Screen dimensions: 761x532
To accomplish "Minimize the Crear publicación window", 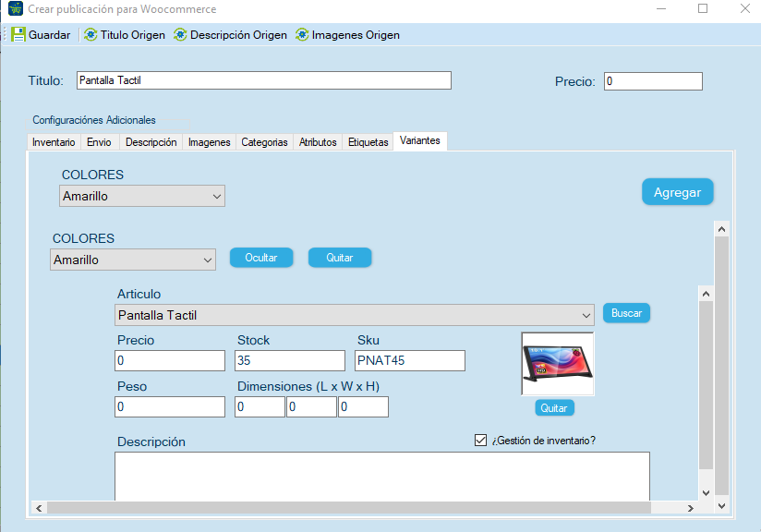I will 661,8.
